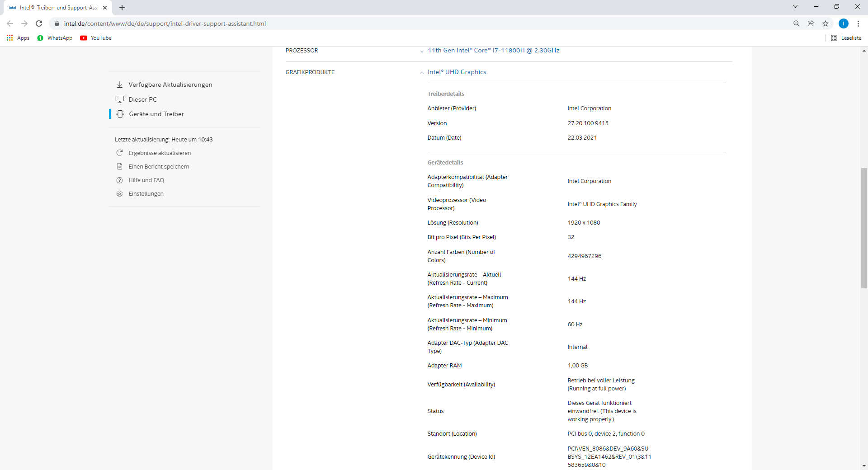Click the document icon for Bericht speichern
The image size is (868, 470).
pyautogui.click(x=119, y=166)
